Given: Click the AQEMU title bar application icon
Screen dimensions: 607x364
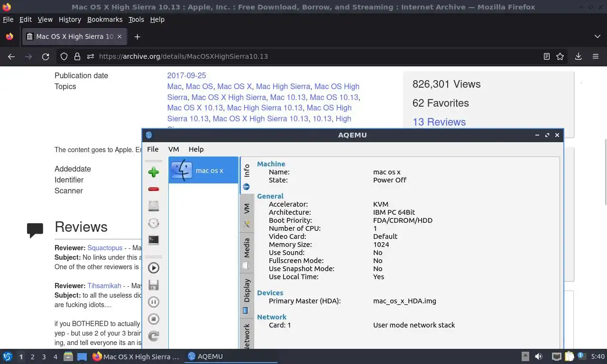Looking at the screenshot, I should tap(149, 135).
